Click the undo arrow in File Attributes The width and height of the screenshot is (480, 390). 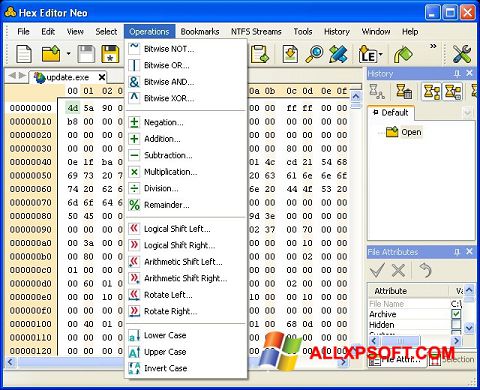[425, 270]
